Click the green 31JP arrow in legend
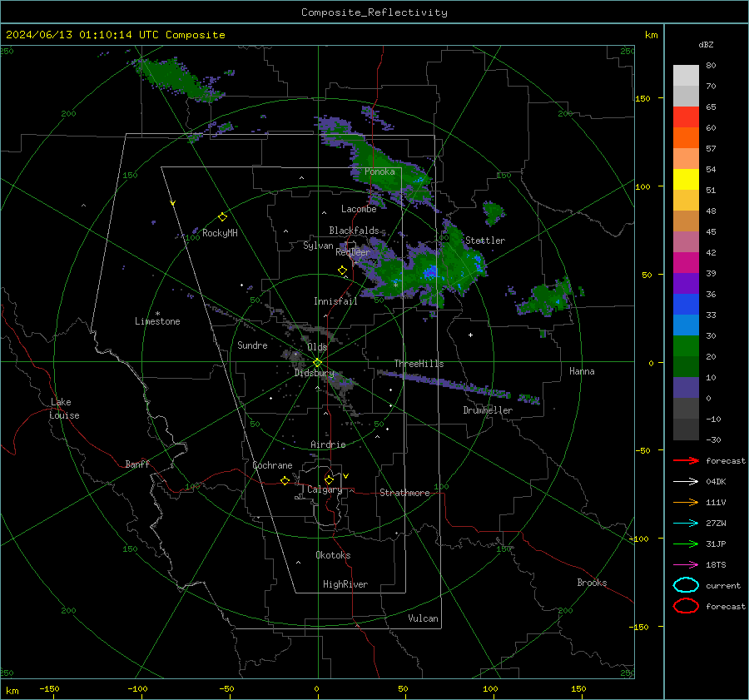 click(x=686, y=544)
